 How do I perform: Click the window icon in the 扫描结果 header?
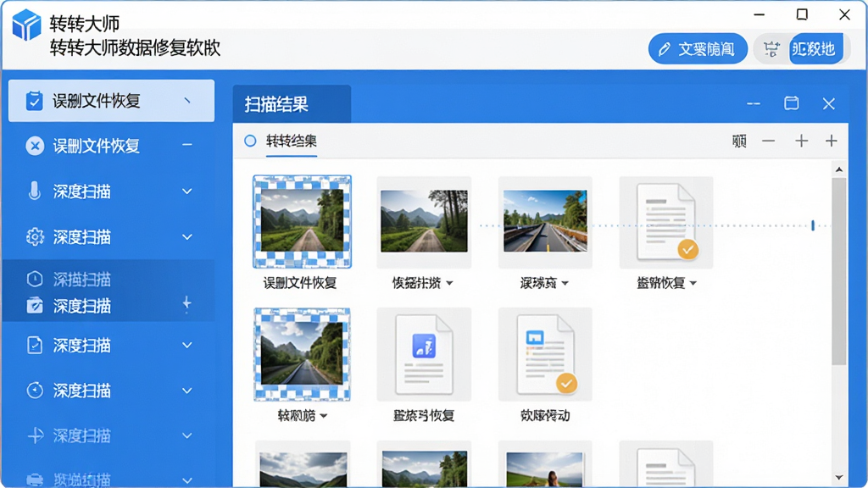coord(792,103)
